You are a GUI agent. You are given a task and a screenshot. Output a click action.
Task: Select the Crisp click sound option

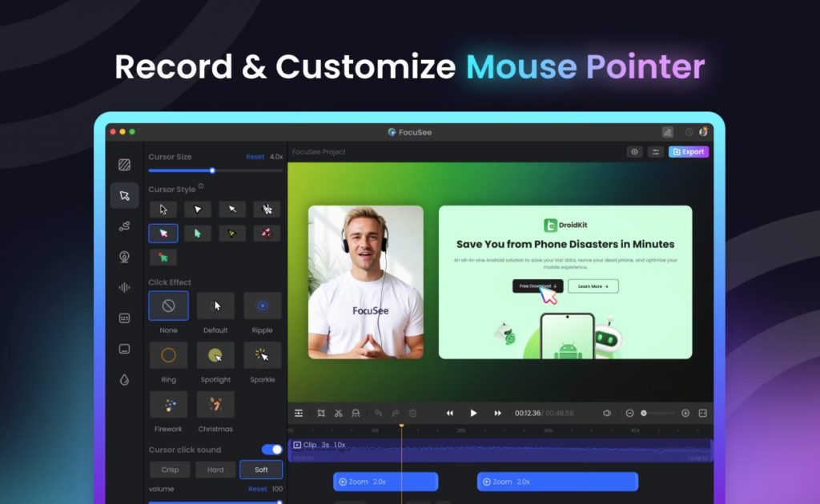click(x=170, y=470)
